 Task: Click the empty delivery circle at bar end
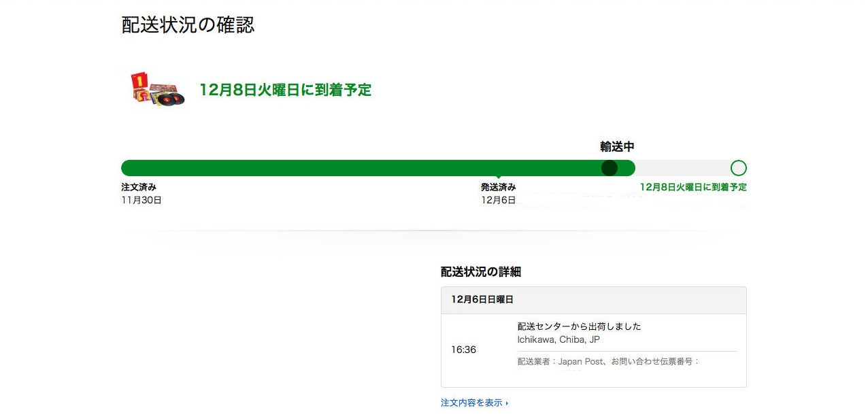738,168
